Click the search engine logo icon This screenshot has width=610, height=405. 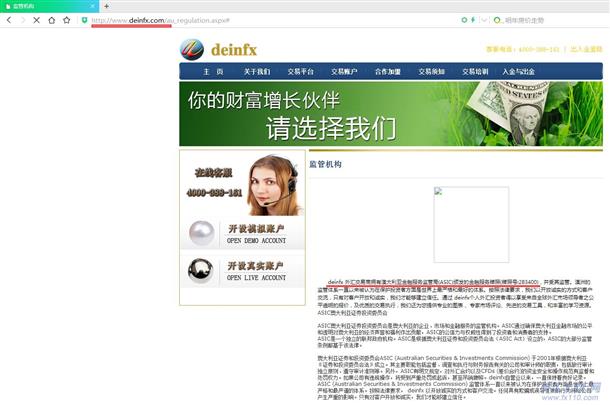(497, 20)
